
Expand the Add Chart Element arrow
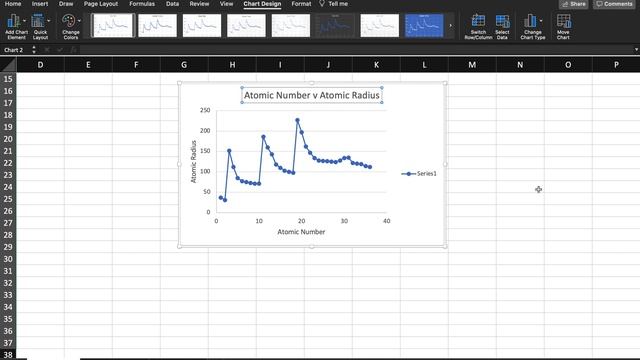click(x=24, y=21)
